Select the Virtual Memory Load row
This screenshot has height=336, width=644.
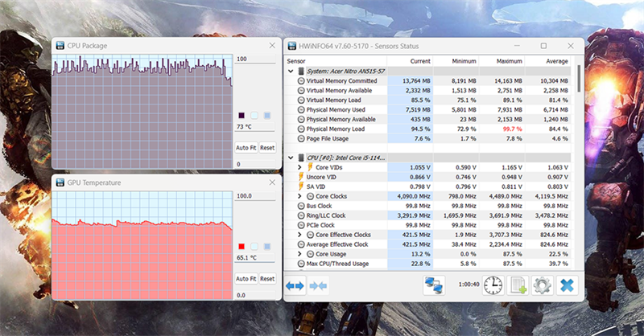[x=428, y=100]
